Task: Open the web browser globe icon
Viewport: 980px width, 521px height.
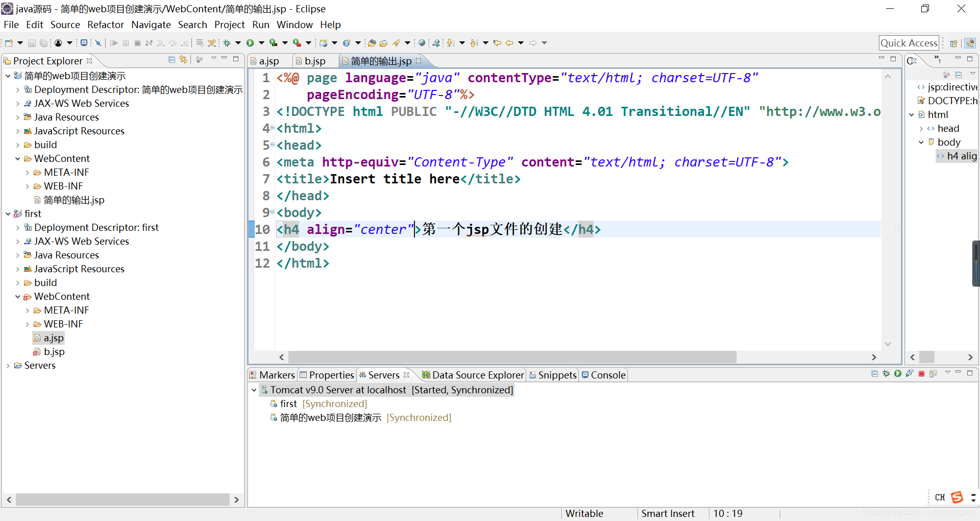Action: click(x=422, y=43)
